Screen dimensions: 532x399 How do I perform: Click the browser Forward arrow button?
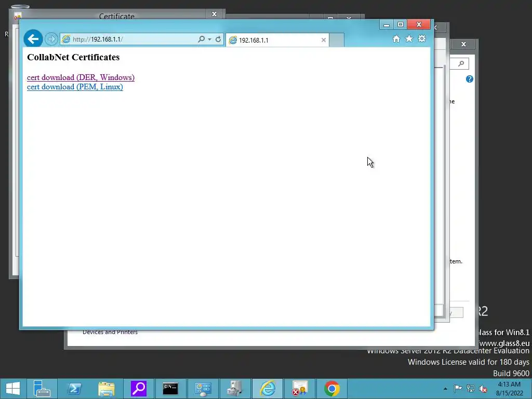51,39
